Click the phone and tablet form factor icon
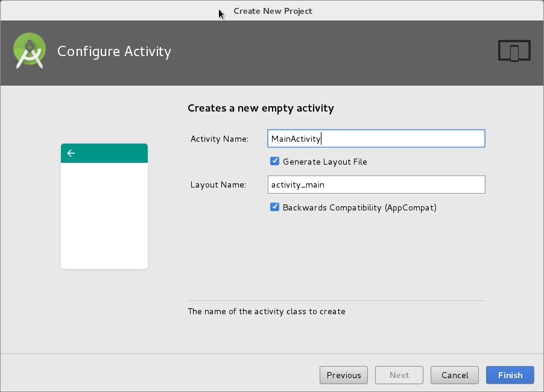The width and height of the screenshot is (544, 392). point(514,51)
